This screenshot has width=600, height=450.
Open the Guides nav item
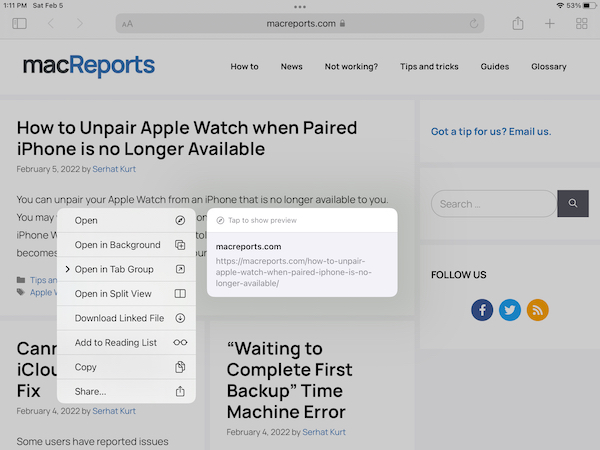[x=495, y=67]
